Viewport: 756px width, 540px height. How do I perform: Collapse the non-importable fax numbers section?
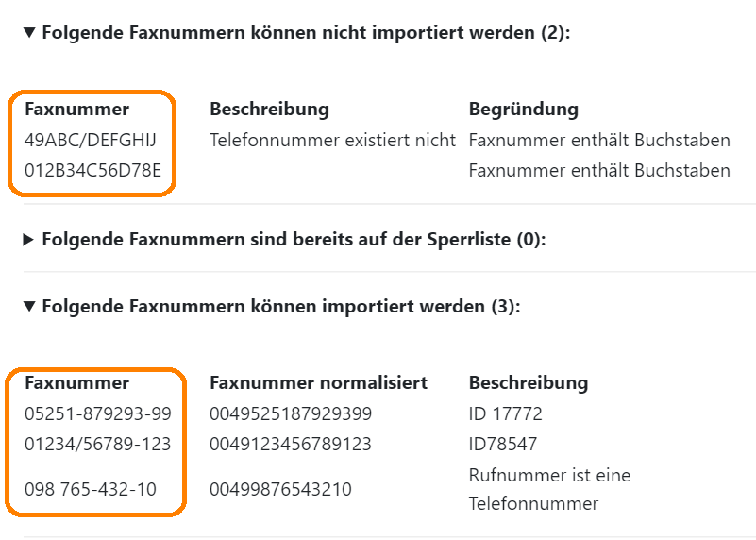tap(29, 33)
